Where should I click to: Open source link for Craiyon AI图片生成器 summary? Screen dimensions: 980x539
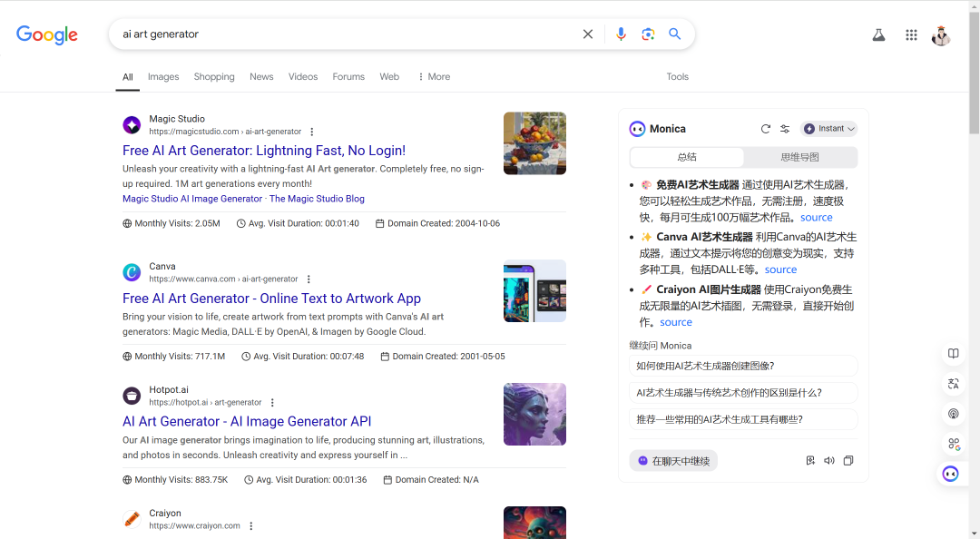676,322
